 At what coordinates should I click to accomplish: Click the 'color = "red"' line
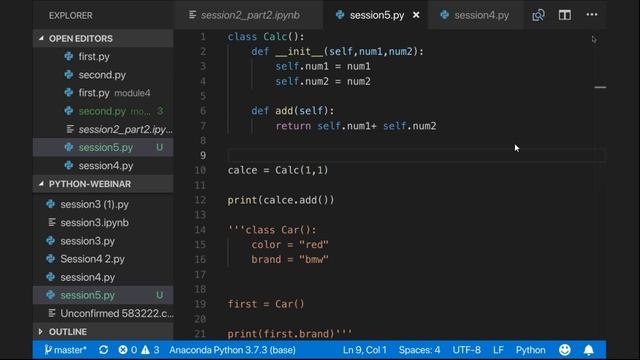[x=290, y=244]
